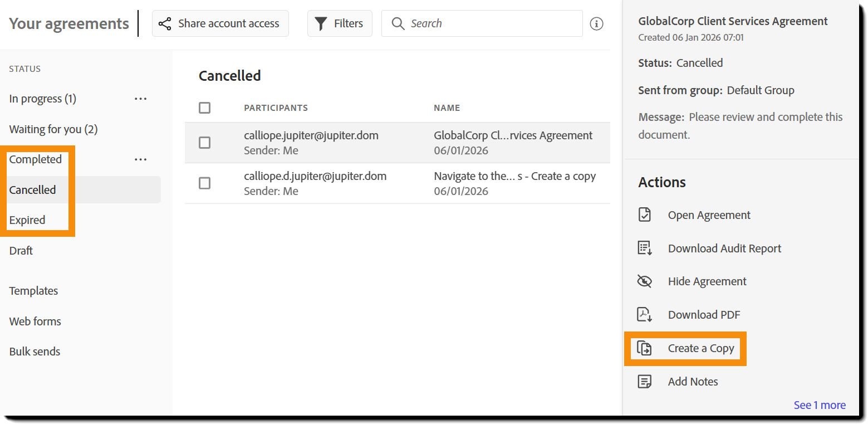Click the Download Audit Report icon
This screenshot has height=424, width=868.
pos(645,248)
